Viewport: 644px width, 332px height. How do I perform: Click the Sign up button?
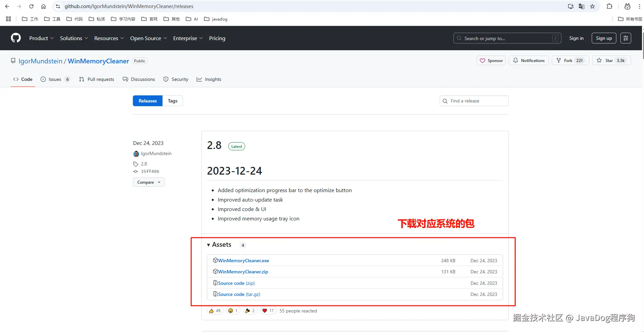pyautogui.click(x=604, y=38)
